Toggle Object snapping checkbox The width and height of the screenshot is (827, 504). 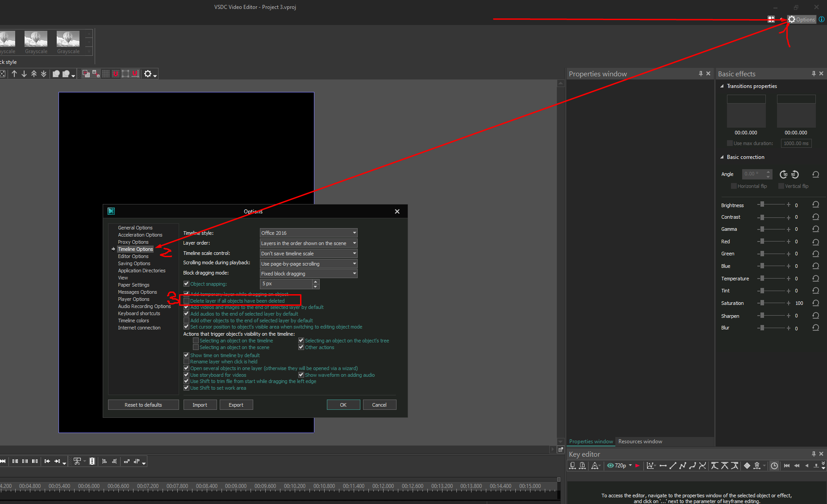[x=186, y=283]
